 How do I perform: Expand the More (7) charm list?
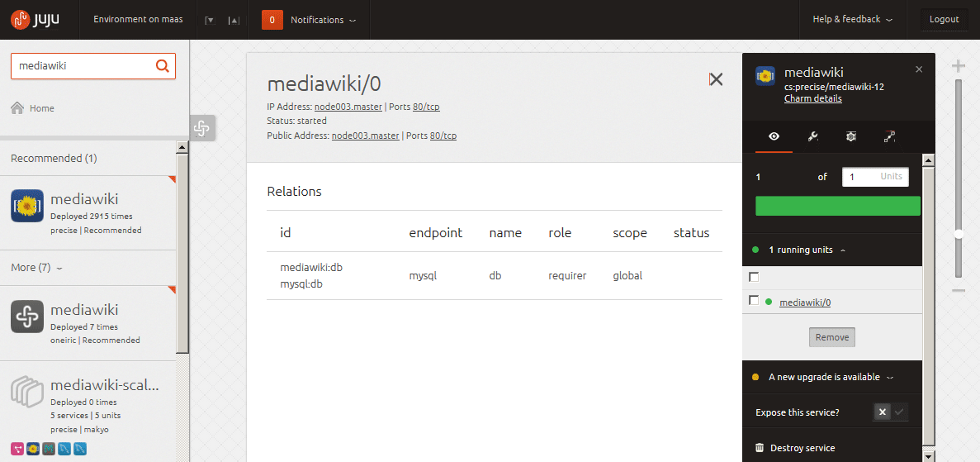(37, 267)
